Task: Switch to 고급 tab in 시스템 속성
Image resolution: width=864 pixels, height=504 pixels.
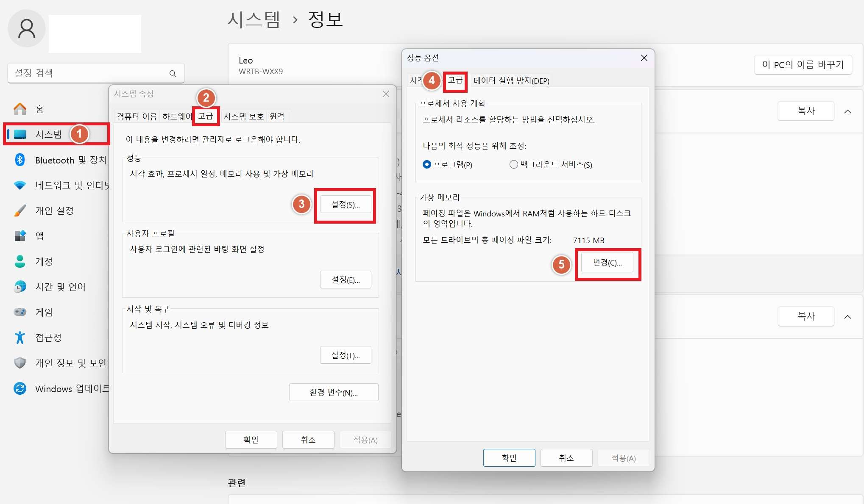Action: click(206, 116)
